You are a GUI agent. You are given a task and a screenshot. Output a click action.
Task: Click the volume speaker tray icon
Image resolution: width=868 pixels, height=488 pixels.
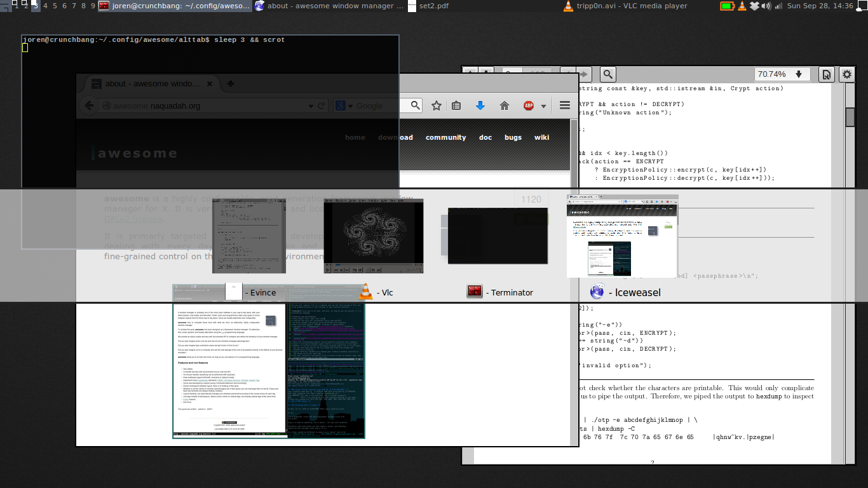766,6
